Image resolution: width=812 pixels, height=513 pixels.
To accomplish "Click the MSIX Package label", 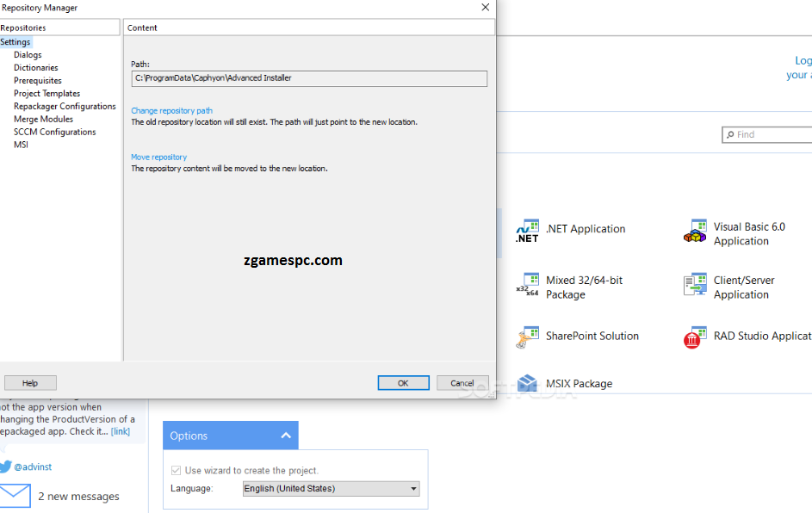I will click(x=579, y=384).
